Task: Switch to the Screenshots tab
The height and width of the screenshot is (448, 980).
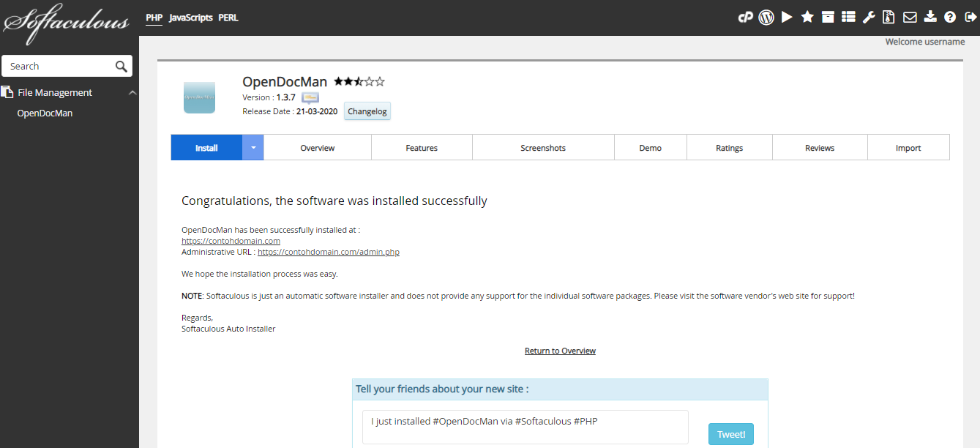Action: [542, 147]
